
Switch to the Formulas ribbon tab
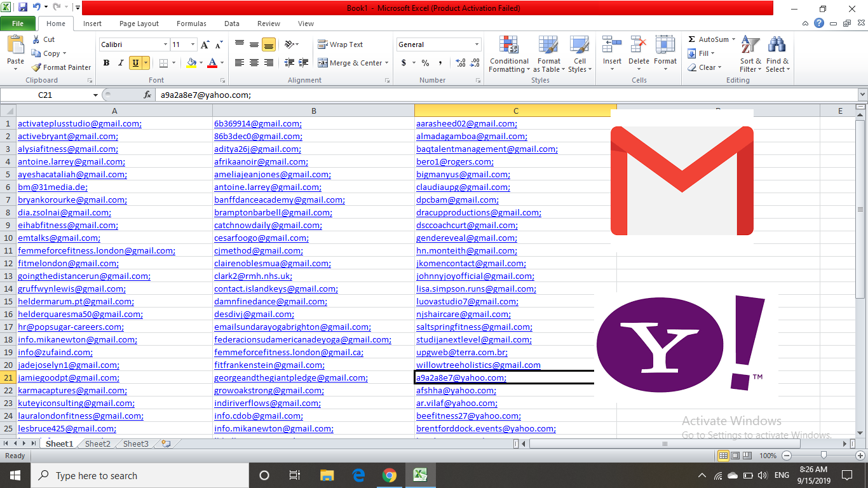tap(191, 23)
